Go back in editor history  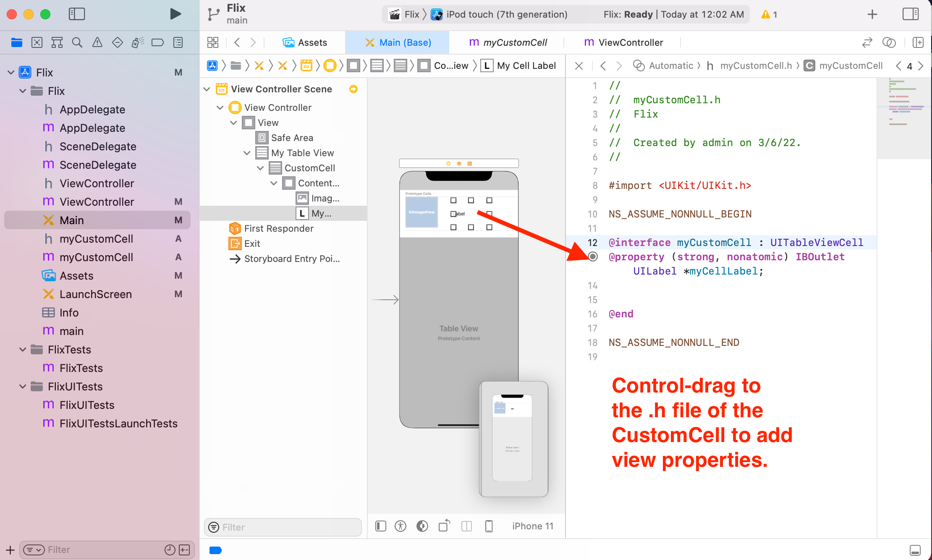[237, 42]
